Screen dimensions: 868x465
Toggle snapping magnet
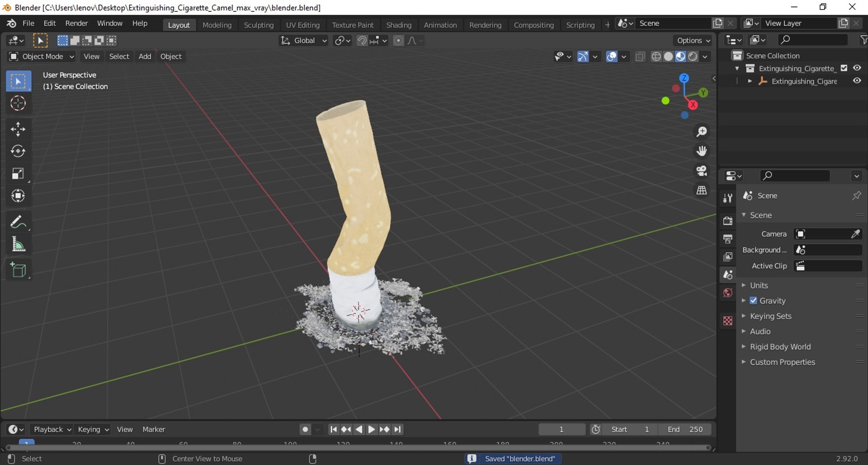[x=362, y=41]
